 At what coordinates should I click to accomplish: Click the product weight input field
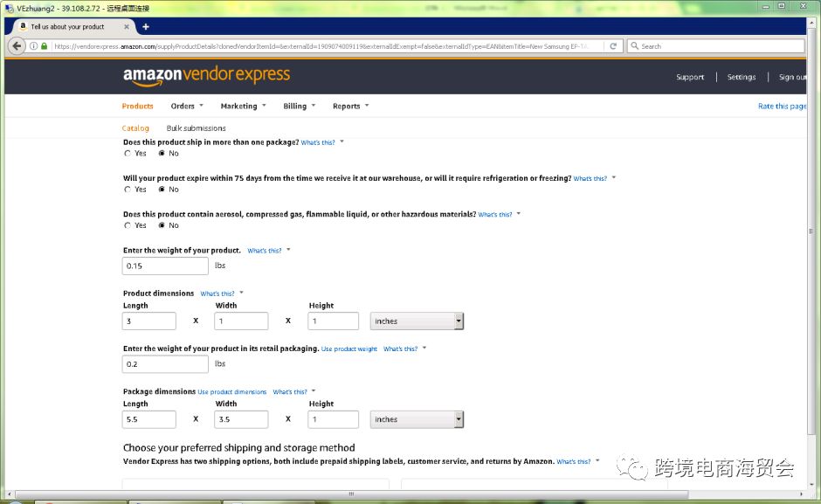pos(165,266)
